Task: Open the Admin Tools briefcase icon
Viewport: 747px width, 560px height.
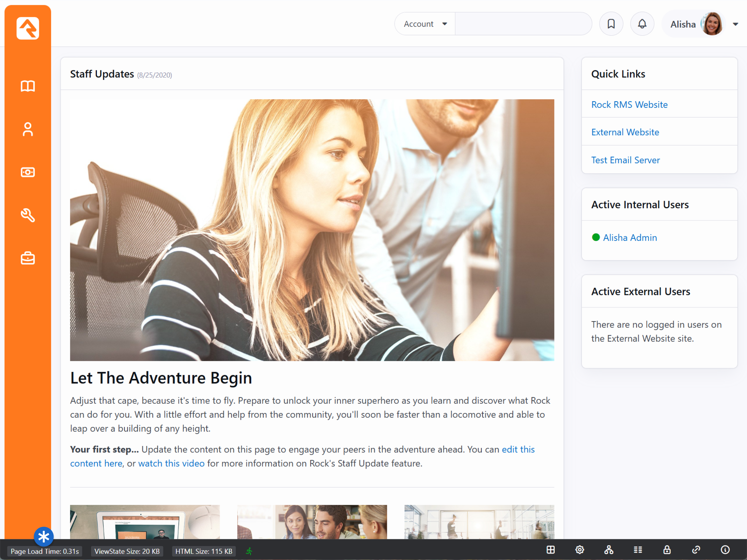Action: [28, 258]
